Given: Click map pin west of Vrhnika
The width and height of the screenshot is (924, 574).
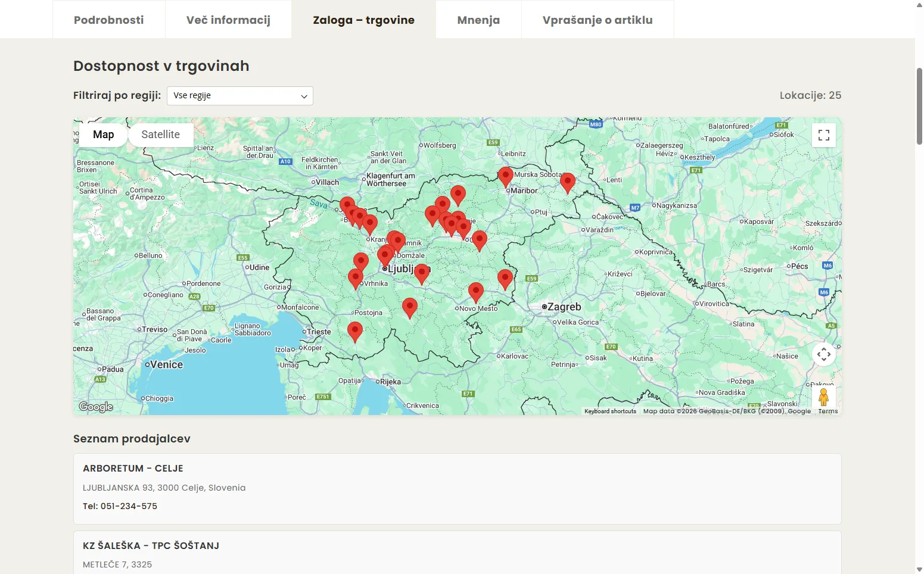Looking at the screenshot, I should pos(356,279).
